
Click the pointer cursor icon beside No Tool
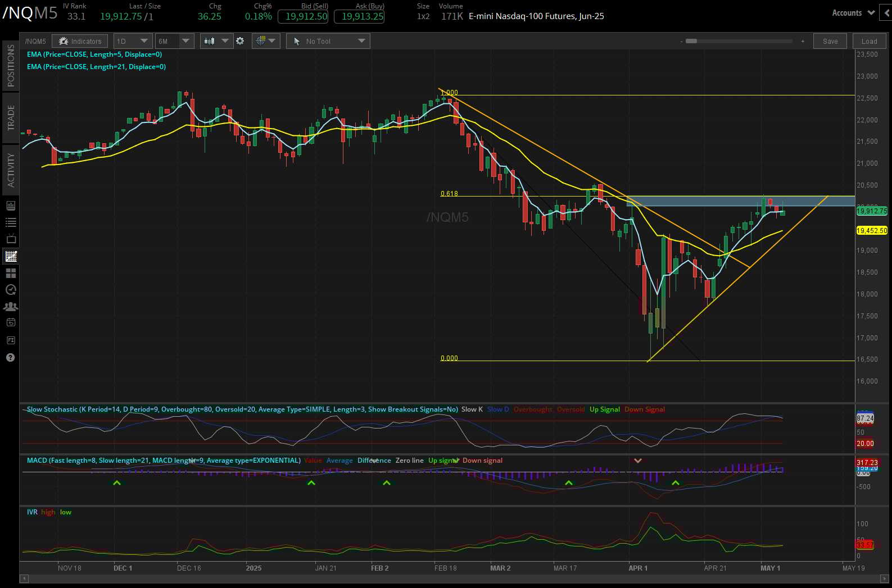(297, 41)
